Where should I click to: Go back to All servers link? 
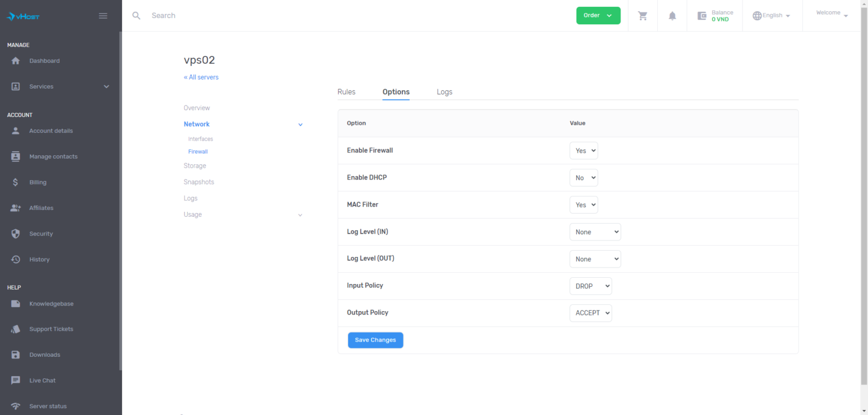point(201,77)
